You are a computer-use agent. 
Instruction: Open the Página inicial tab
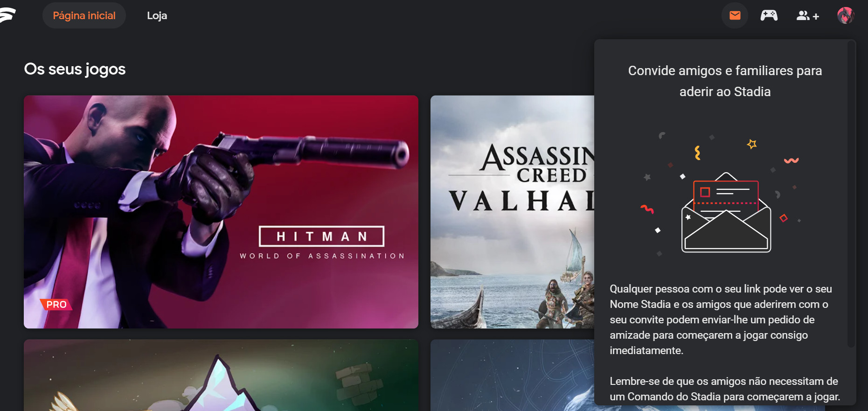point(84,15)
